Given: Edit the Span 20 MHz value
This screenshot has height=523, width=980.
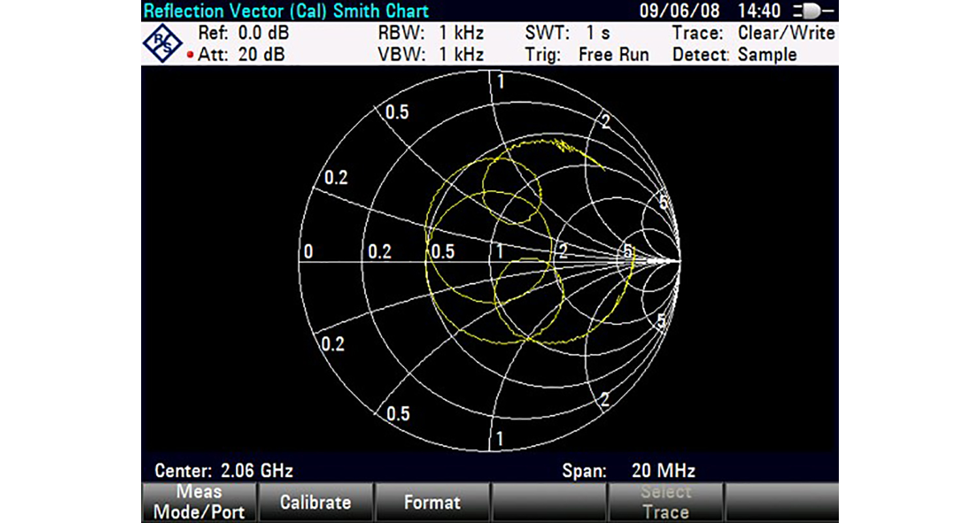Looking at the screenshot, I should (x=629, y=471).
